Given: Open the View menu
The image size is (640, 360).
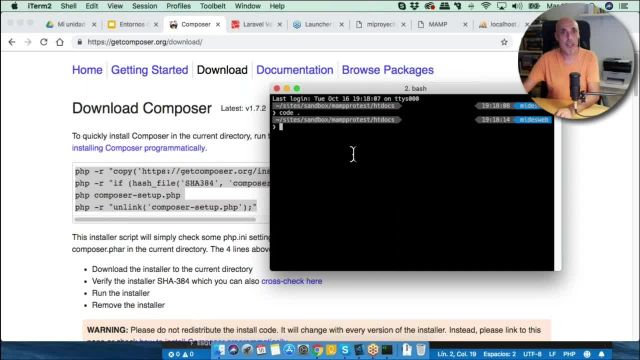Looking at the screenshot, I should [115, 6].
